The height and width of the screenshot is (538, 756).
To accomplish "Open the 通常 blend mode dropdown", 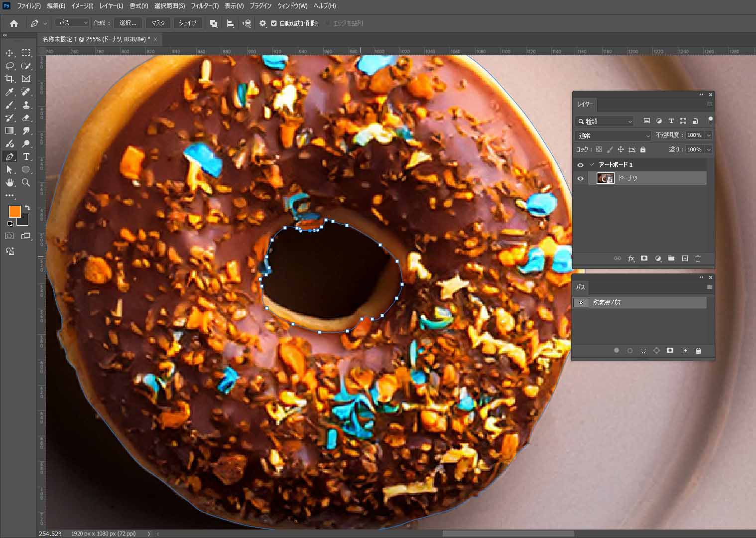I will (613, 135).
